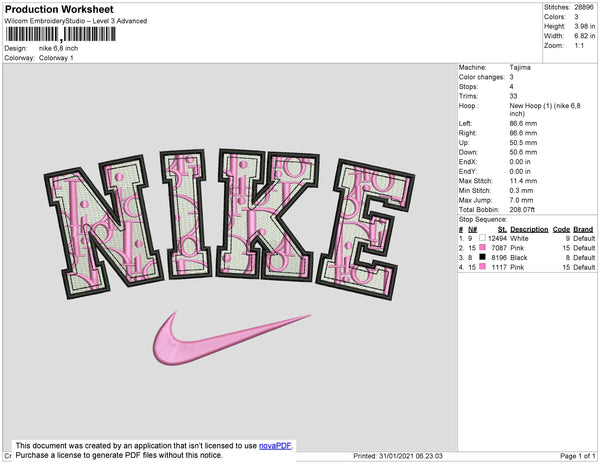Screen dimensions: 600x464
Task: Click the 12494 stitch count cell
Action: pos(497,238)
